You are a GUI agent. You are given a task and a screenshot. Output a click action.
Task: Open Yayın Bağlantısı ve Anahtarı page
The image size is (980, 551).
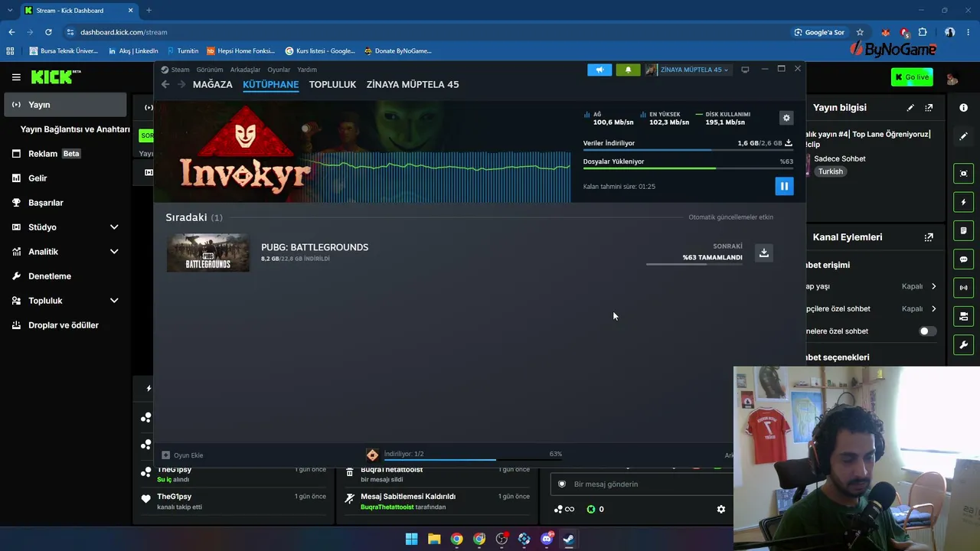click(x=75, y=129)
